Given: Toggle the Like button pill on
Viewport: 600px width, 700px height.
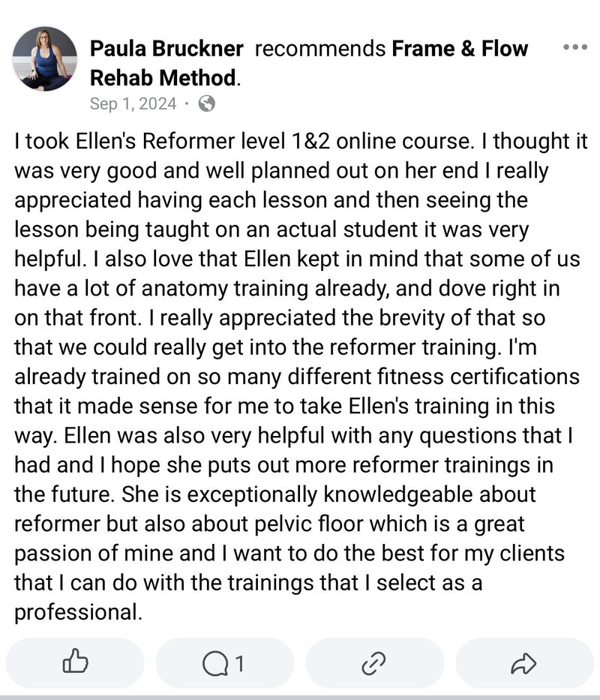Looking at the screenshot, I should coord(75,662).
